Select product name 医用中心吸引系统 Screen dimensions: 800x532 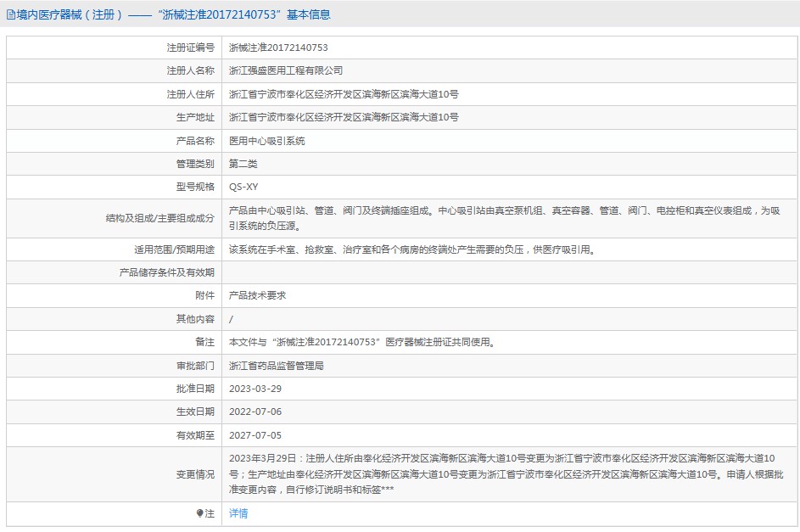pyautogui.click(x=267, y=141)
